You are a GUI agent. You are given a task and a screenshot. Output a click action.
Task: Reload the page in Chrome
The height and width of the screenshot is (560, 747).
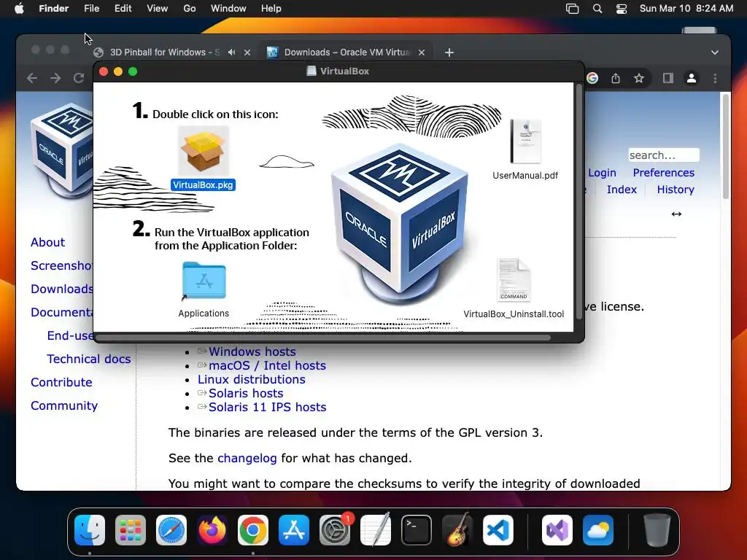coord(79,78)
